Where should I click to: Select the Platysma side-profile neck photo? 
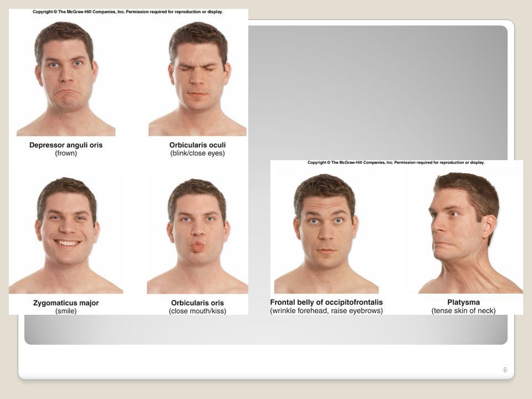tap(470, 233)
